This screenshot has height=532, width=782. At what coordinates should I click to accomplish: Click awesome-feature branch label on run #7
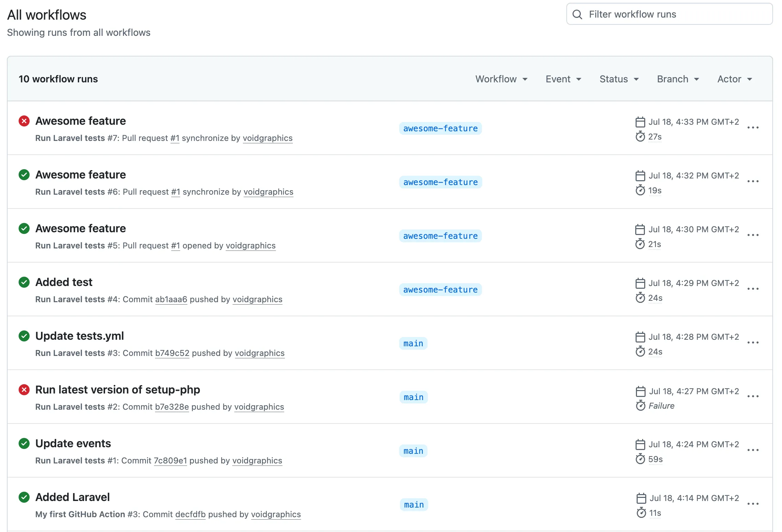[x=441, y=129]
